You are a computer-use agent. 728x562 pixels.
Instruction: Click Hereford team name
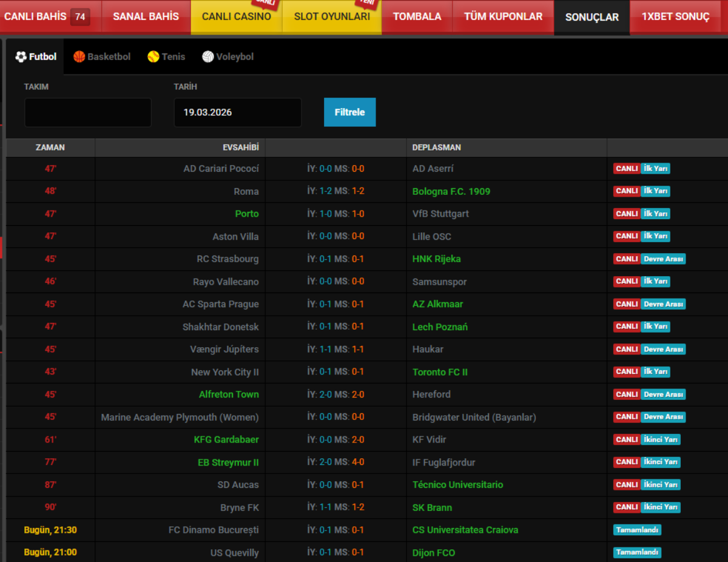click(x=431, y=394)
